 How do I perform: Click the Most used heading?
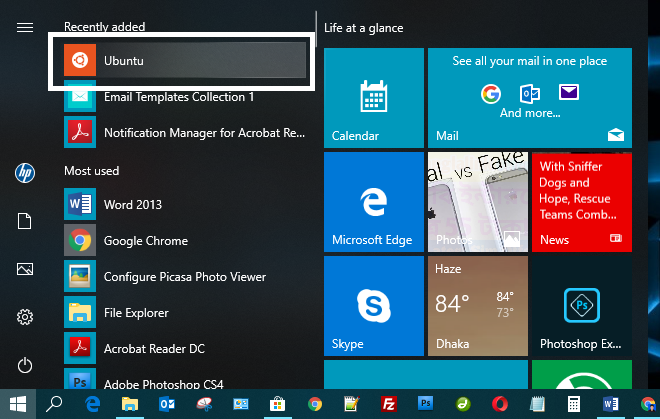coord(91,171)
